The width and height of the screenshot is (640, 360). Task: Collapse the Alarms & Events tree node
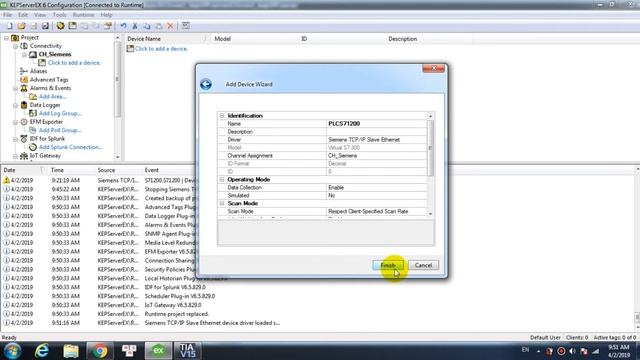tap(16, 88)
